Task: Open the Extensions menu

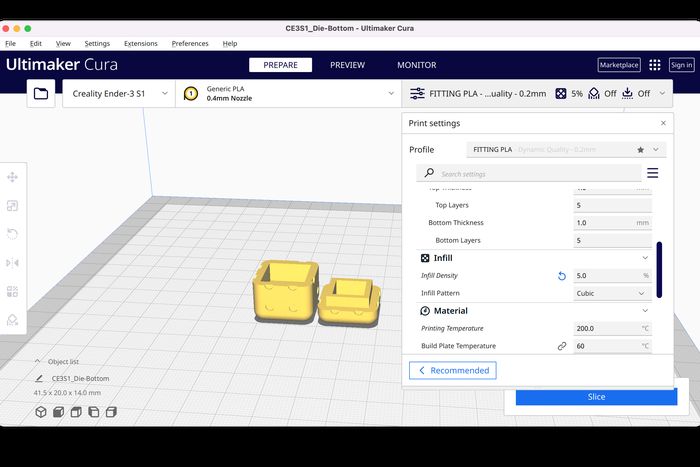Action: [140, 44]
